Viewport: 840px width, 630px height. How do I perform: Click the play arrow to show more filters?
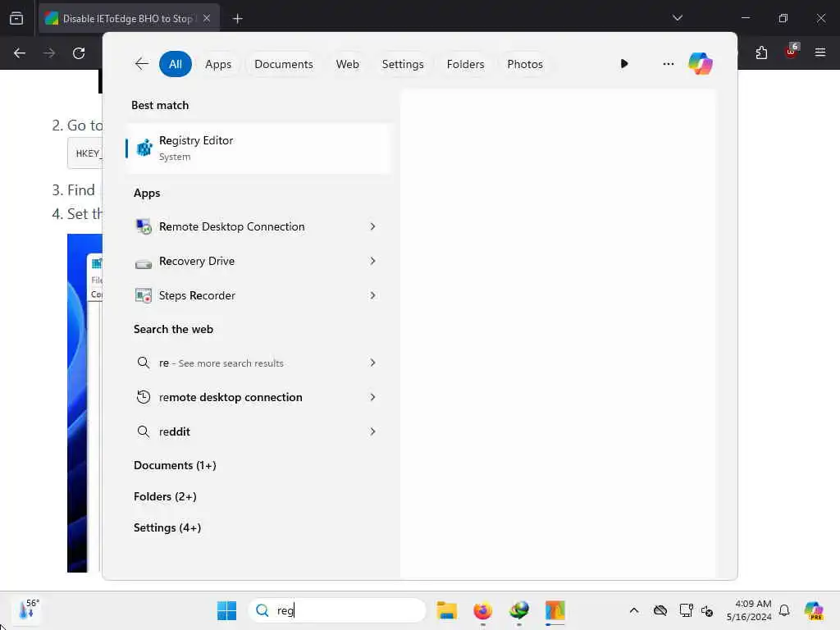click(x=624, y=64)
